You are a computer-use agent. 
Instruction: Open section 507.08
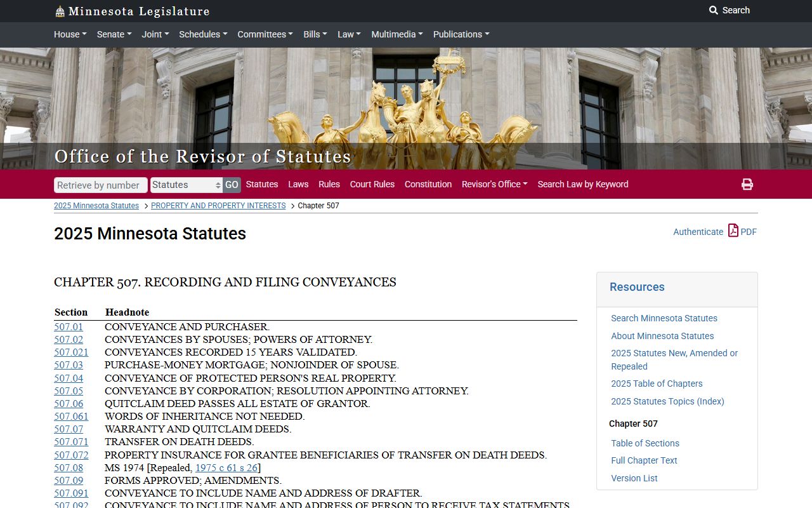[69, 468]
